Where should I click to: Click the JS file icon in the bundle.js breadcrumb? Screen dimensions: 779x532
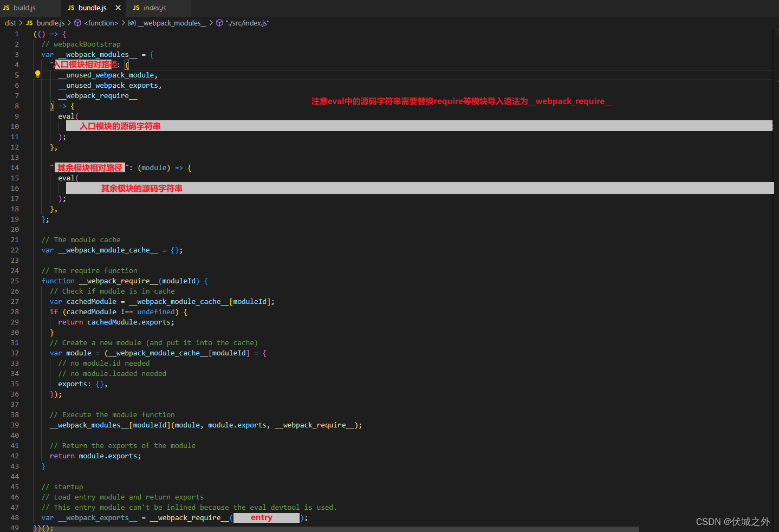coord(29,23)
